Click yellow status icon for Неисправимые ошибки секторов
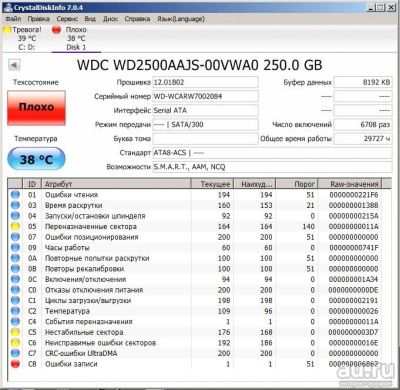 (x=15, y=343)
